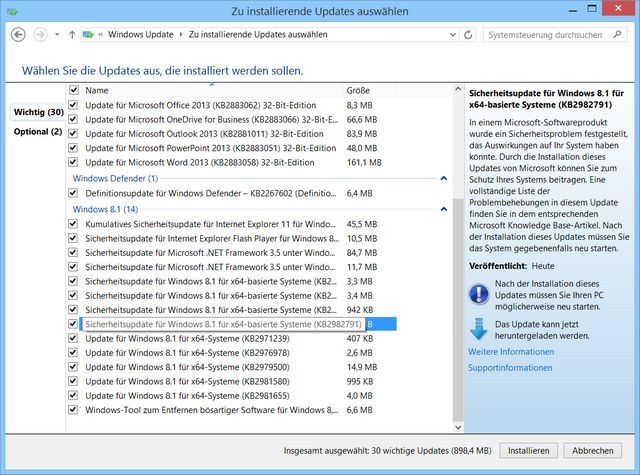
Task: Toggle the select-all checkbox beside Name
Action: (73, 90)
